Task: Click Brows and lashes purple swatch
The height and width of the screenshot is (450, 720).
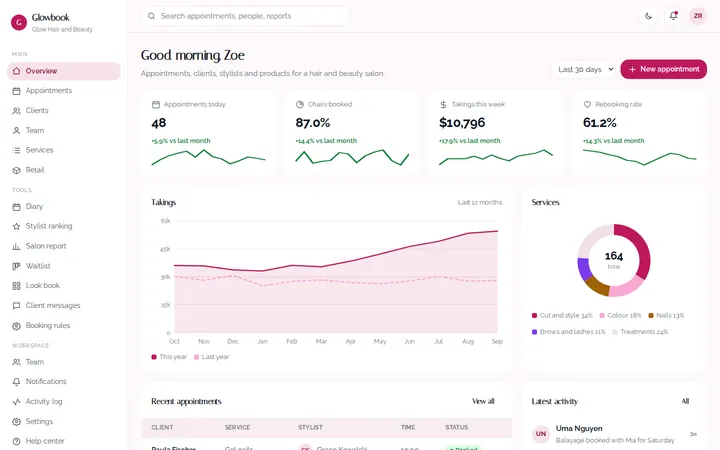Action: click(534, 332)
